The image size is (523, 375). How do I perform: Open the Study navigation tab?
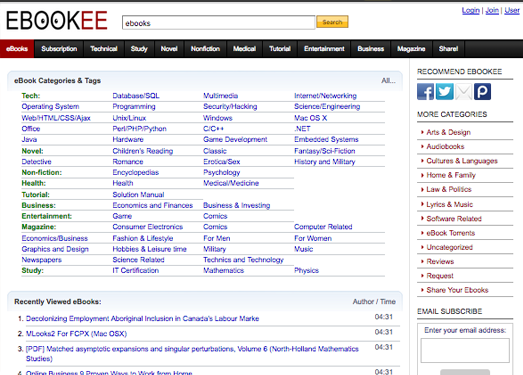[x=139, y=49]
